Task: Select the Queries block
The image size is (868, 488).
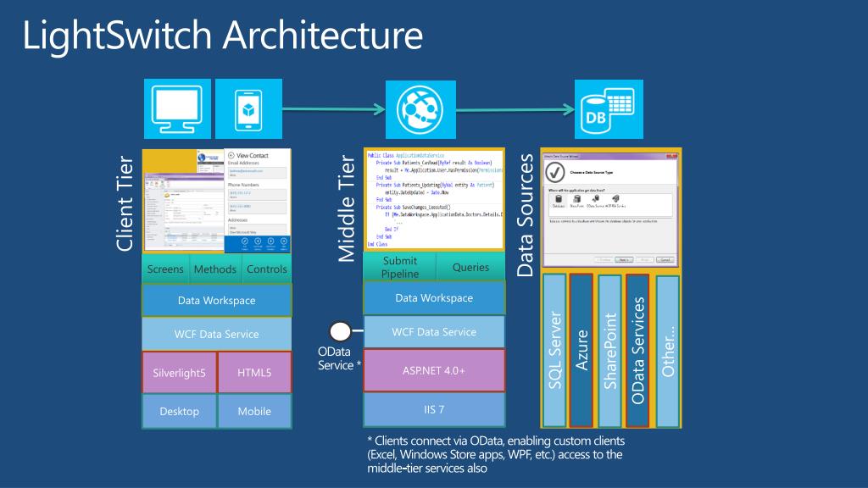Action: [470, 267]
